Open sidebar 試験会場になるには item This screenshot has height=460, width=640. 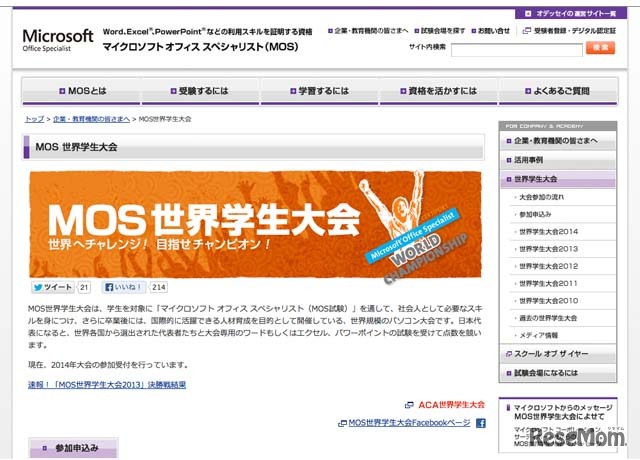pos(558,373)
